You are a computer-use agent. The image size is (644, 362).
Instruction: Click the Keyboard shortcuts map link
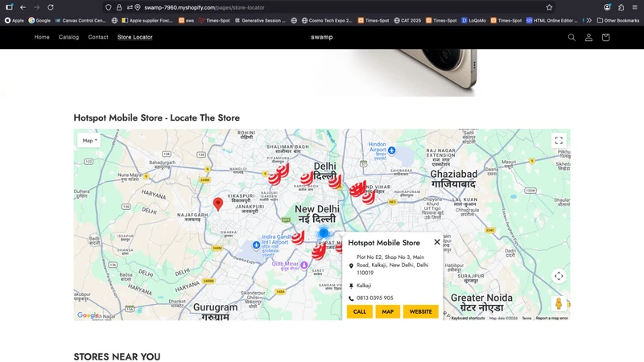(468, 318)
